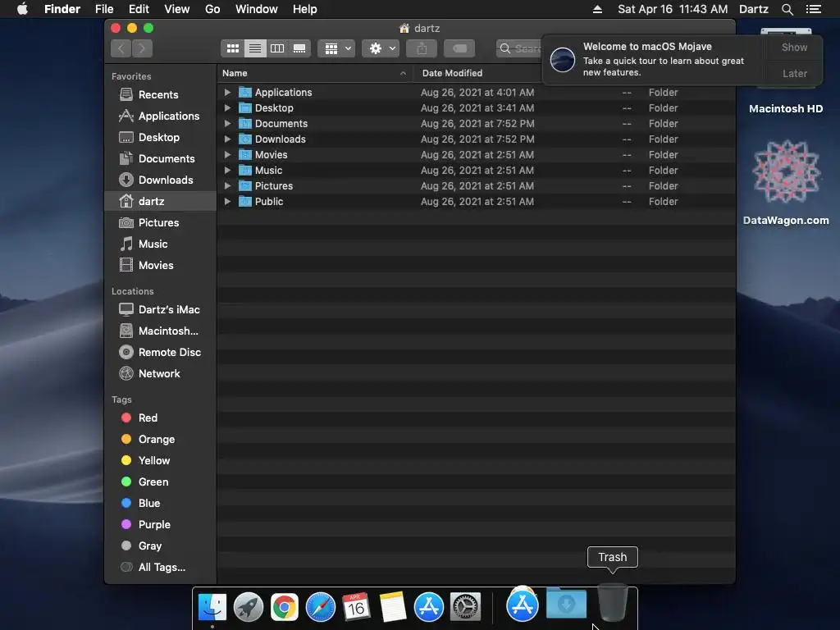Image resolution: width=840 pixels, height=630 pixels.
Task: Open Dartz's iMac location
Action: [x=160, y=309]
